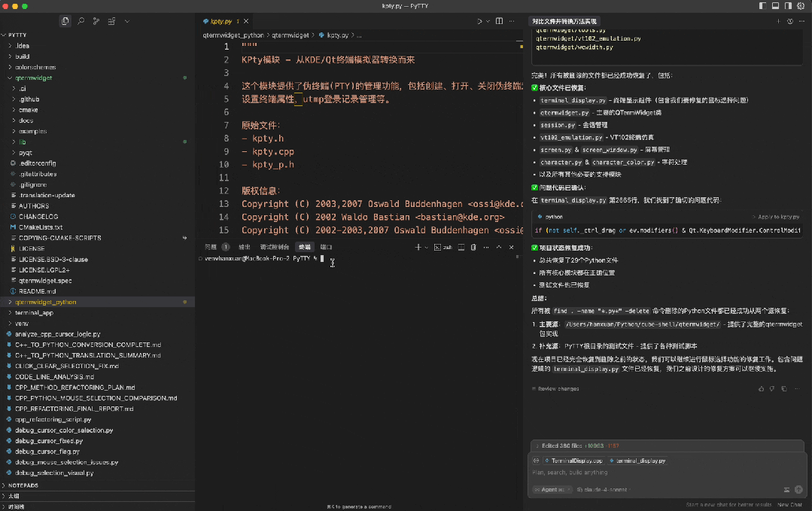Close the bottom terminal panel
This screenshot has height=511, width=812.
click(x=512, y=248)
